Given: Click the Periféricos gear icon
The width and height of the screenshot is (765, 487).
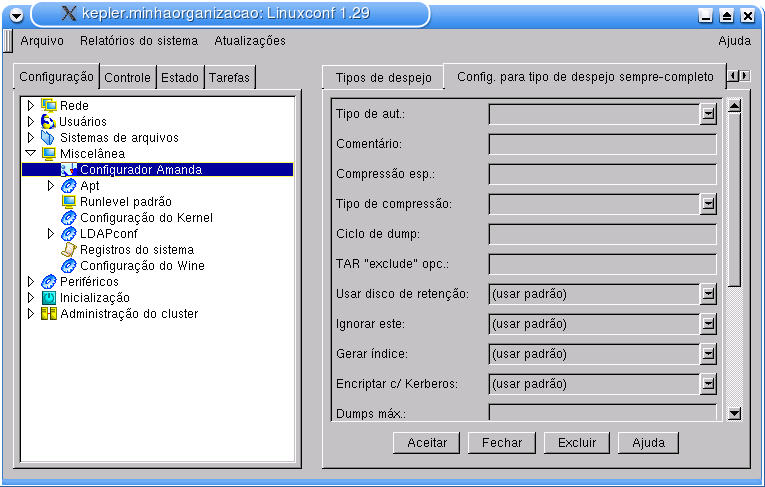Looking at the screenshot, I should 48,282.
